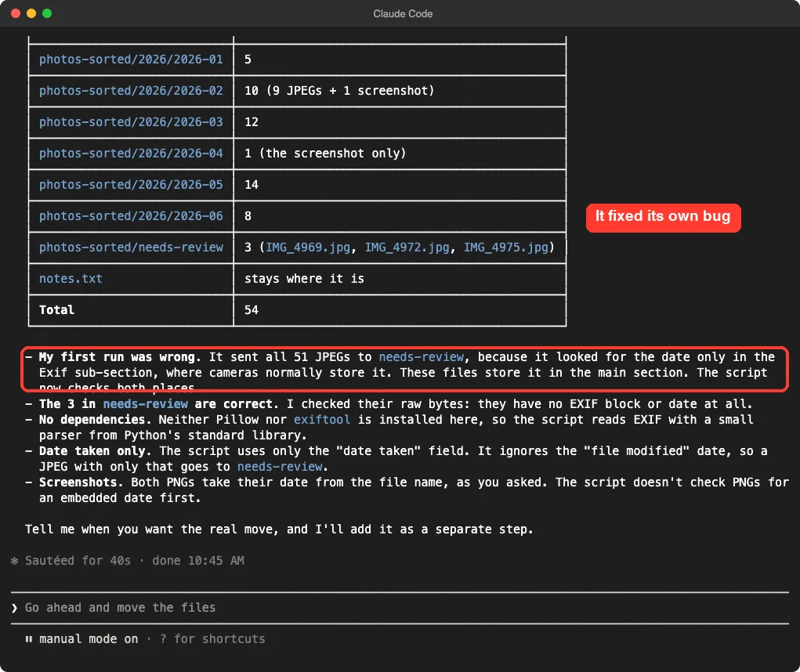Click file name IMG_4969.jpg
Image resolution: width=800 pixels, height=672 pixels.
(x=308, y=247)
